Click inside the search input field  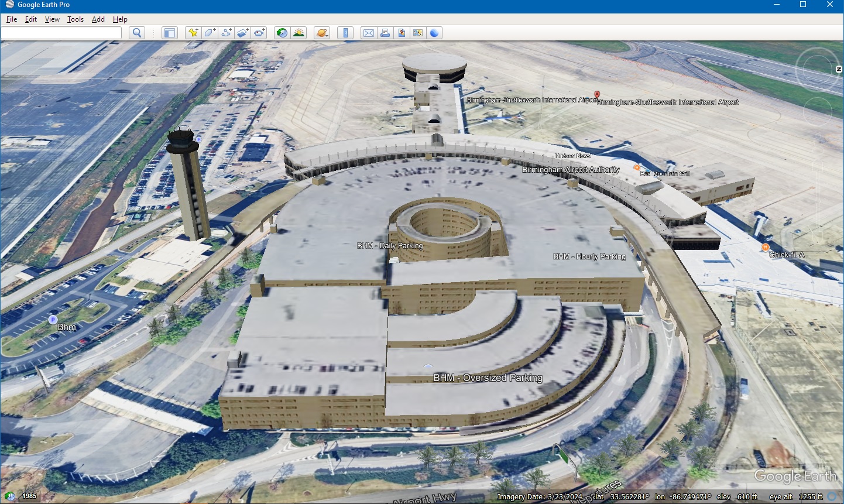(x=61, y=33)
